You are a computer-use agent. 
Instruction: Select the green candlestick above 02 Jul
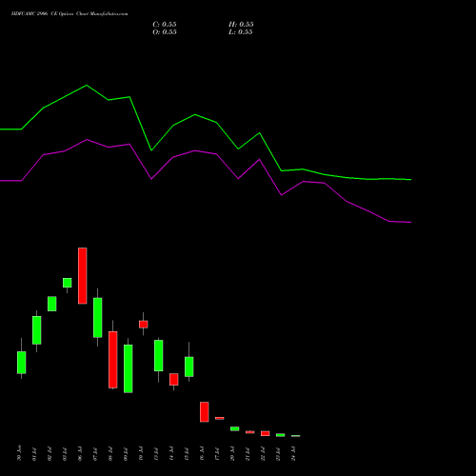(52, 304)
